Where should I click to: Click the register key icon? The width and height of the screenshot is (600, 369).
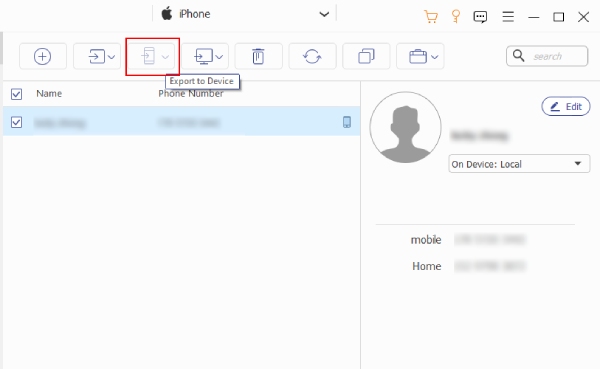click(x=456, y=17)
